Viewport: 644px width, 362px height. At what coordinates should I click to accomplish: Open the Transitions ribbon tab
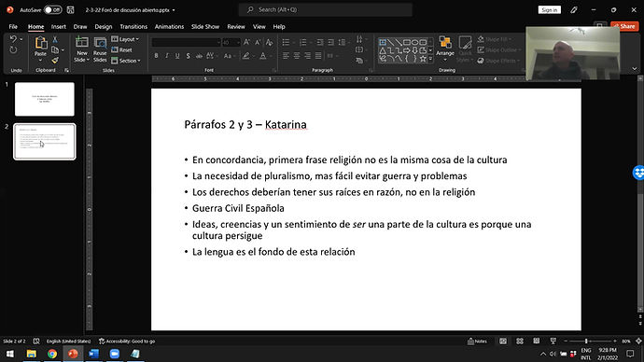pos(133,27)
